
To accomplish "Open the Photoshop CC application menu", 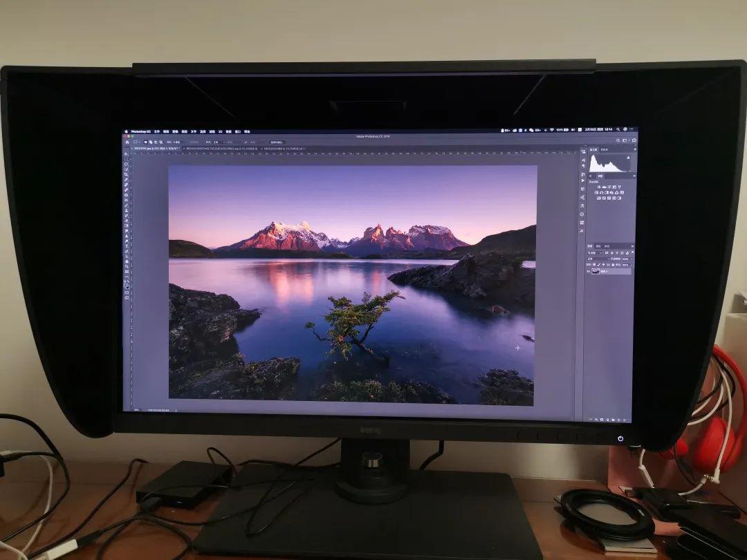I will [141, 131].
